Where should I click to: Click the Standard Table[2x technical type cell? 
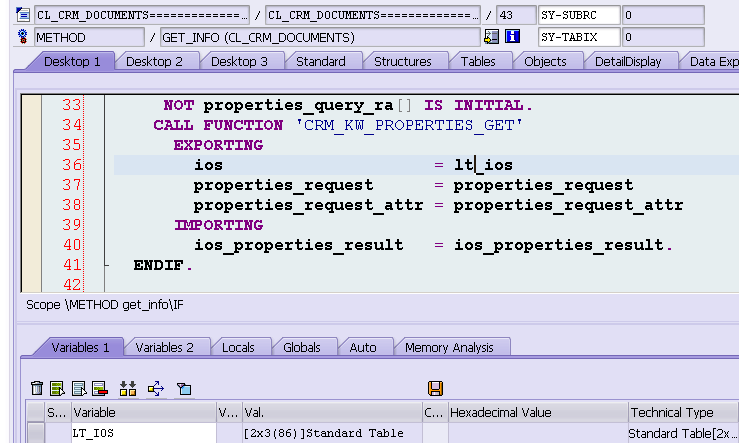pos(683,433)
